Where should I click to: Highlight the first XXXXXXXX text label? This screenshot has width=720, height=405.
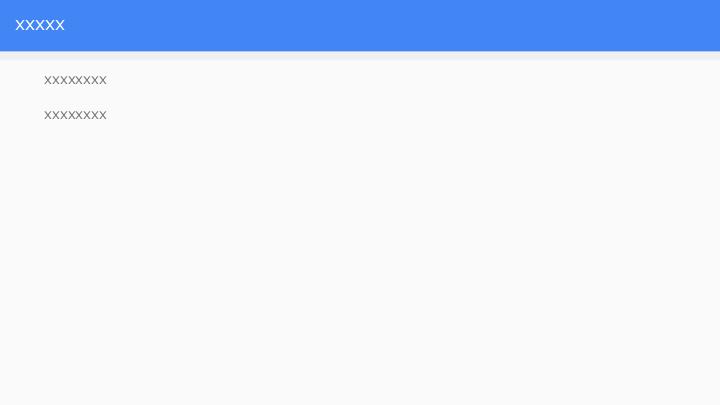[x=75, y=80]
